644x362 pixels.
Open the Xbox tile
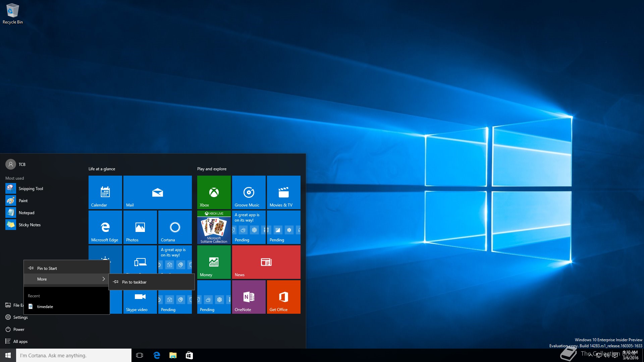pos(214,192)
